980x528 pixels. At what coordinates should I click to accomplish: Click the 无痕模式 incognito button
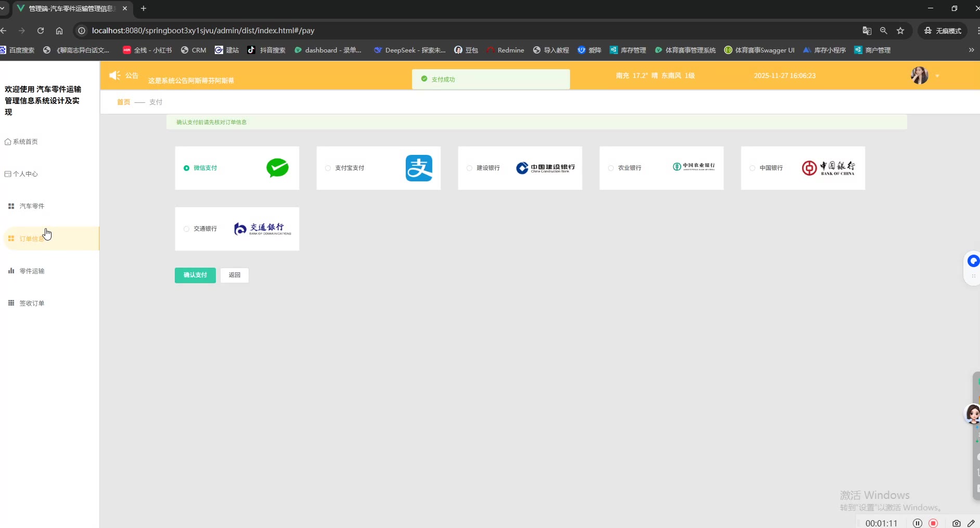[943, 31]
